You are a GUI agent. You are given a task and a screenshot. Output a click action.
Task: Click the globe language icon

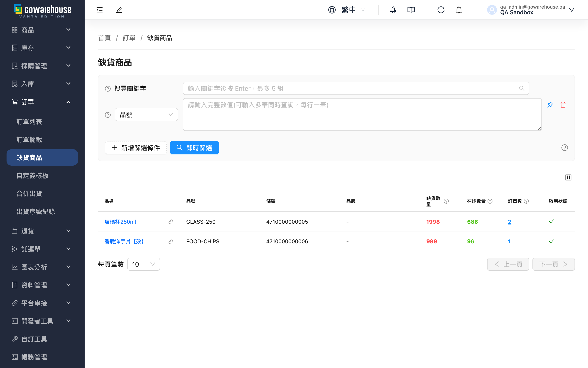pos(332,10)
